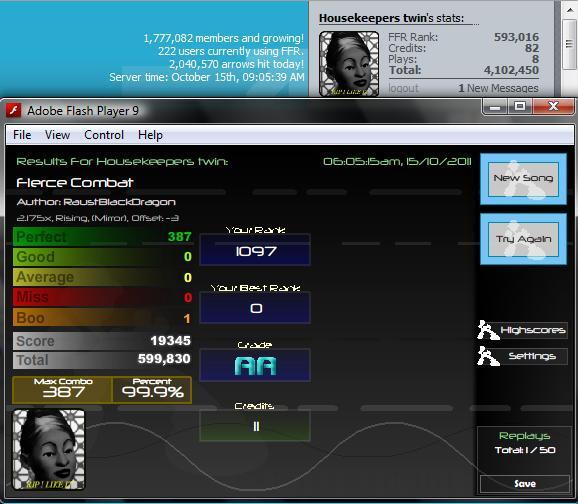Click the Adobe Flash Player title icon
The image size is (578, 504).
point(14,110)
